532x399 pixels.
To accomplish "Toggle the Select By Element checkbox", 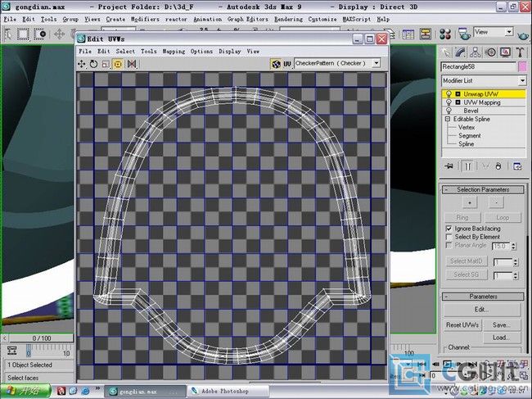I will pyautogui.click(x=449, y=237).
